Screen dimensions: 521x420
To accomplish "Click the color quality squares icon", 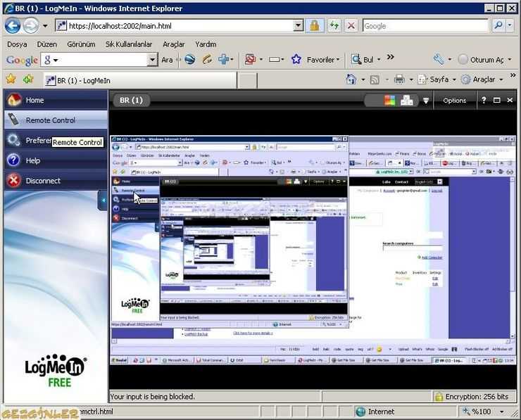I will pos(390,100).
